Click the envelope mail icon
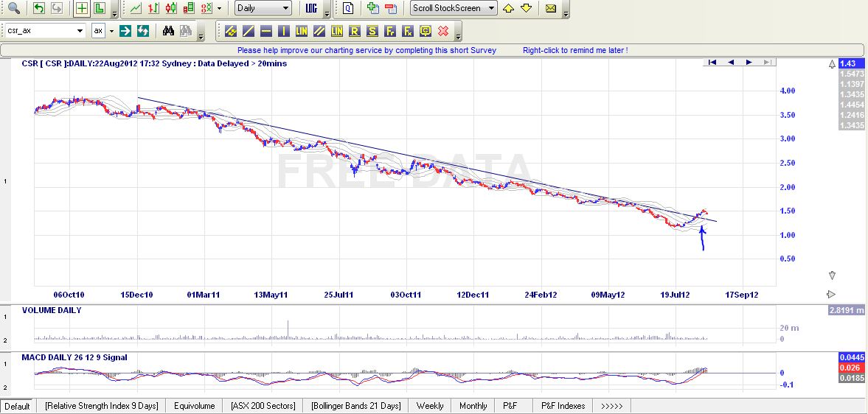 click(551, 8)
